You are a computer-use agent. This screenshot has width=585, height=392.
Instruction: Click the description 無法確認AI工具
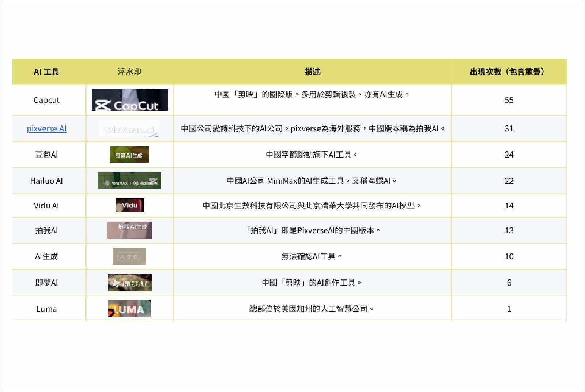pyautogui.click(x=312, y=257)
